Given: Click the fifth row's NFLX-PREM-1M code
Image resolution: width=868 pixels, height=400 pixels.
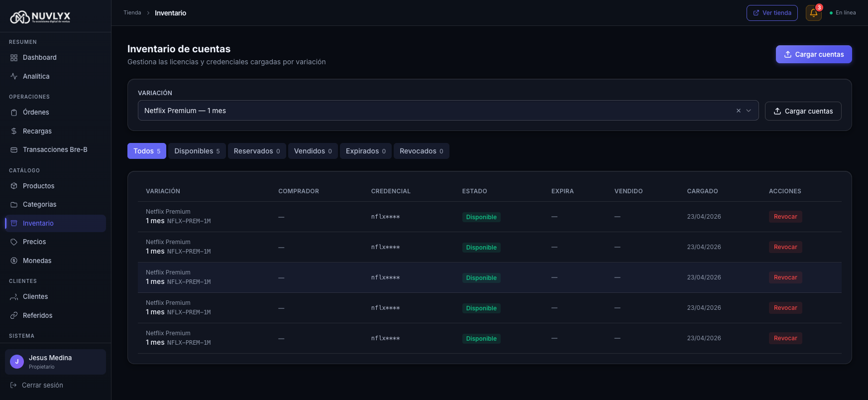Looking at the screenshot, I should (x=189, y=343).
